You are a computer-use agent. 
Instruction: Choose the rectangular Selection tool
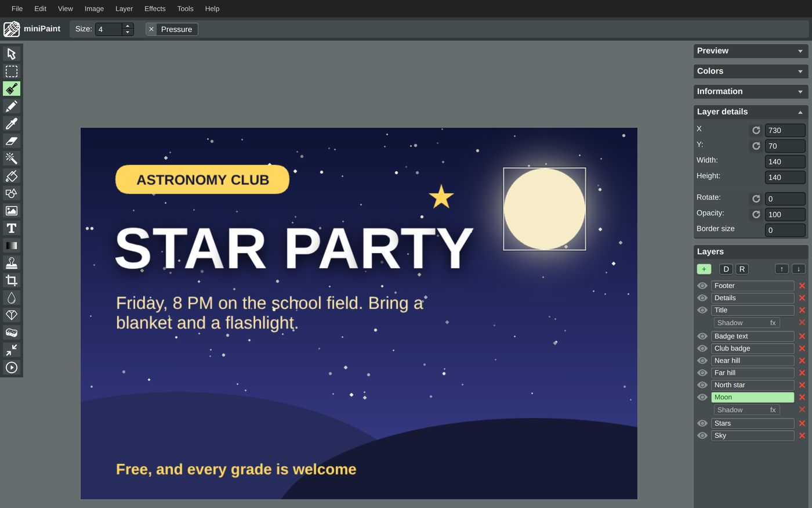12,71
